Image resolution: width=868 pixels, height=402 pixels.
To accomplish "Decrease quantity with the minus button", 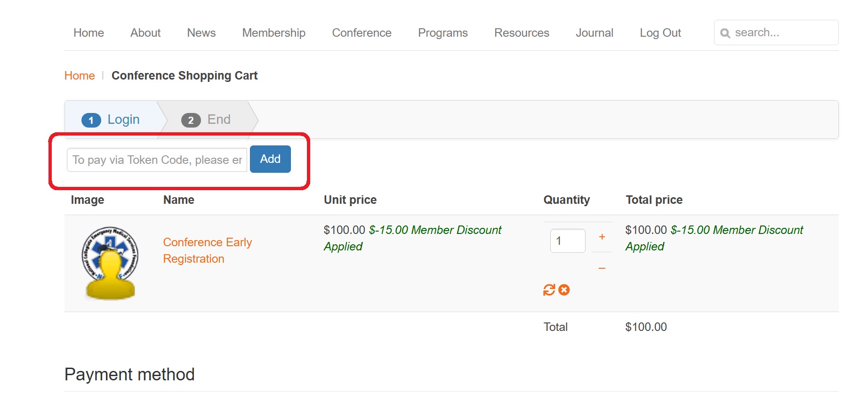I will coord(602,268).
